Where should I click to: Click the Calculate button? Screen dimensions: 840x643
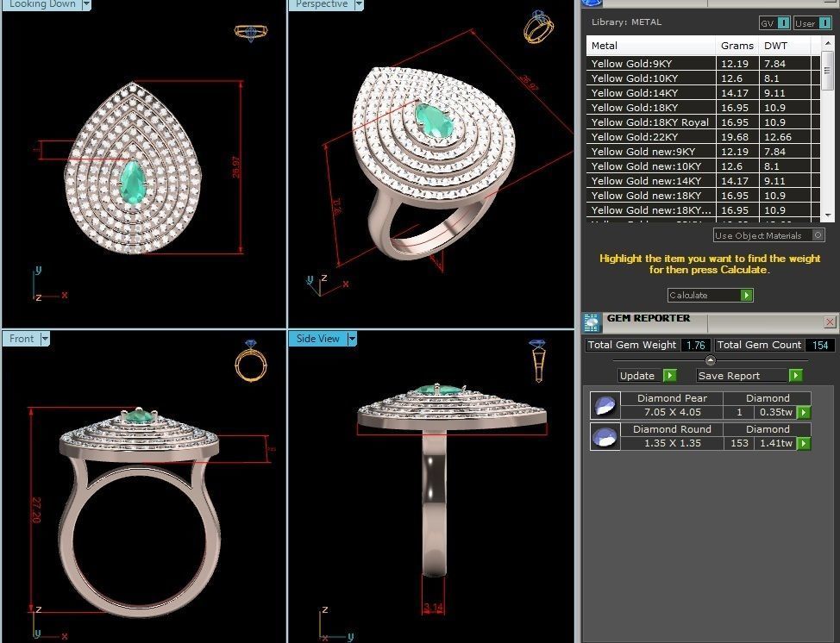coord(710,295)
